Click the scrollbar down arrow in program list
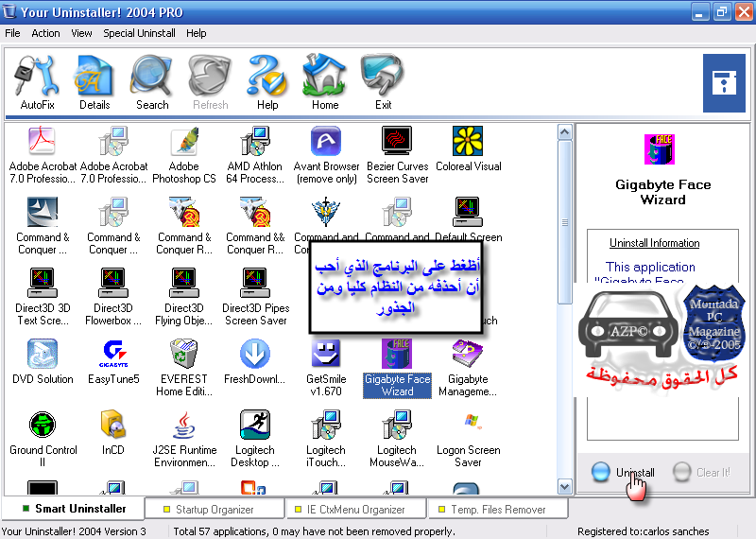Screen dimensions: 756x539 tap(565, 486)
